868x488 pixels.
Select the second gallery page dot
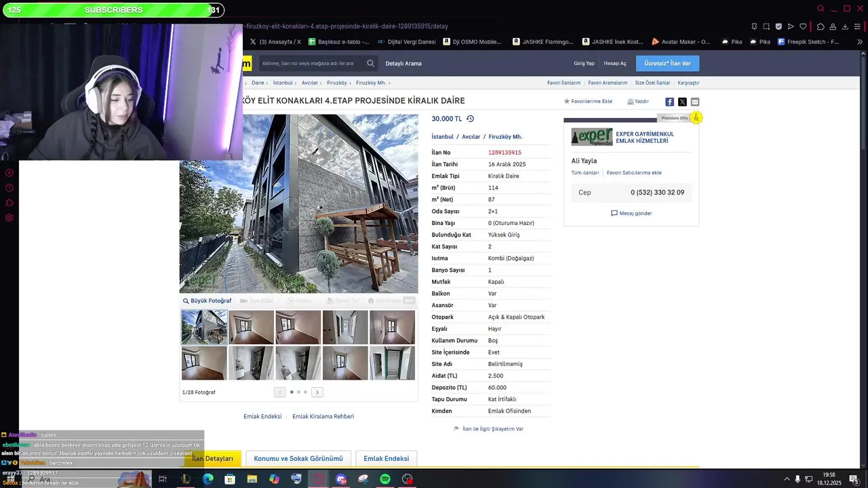(298, 392)
